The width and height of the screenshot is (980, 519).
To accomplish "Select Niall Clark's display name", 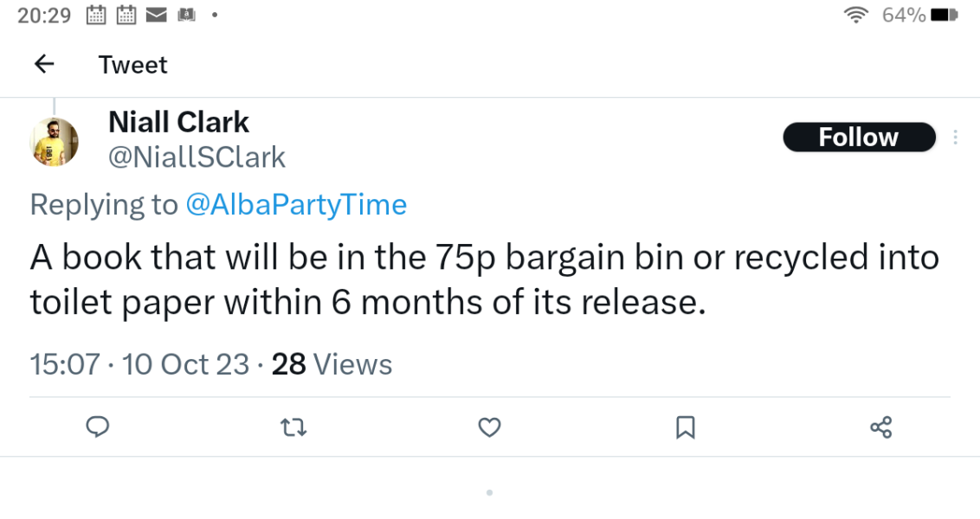I will click(178, 122).
